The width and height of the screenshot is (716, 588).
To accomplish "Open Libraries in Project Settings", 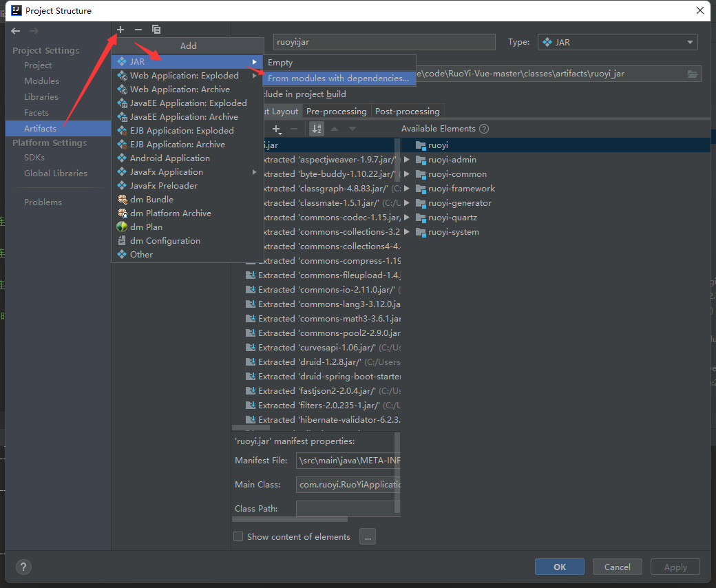I will (x=41, y=97).
